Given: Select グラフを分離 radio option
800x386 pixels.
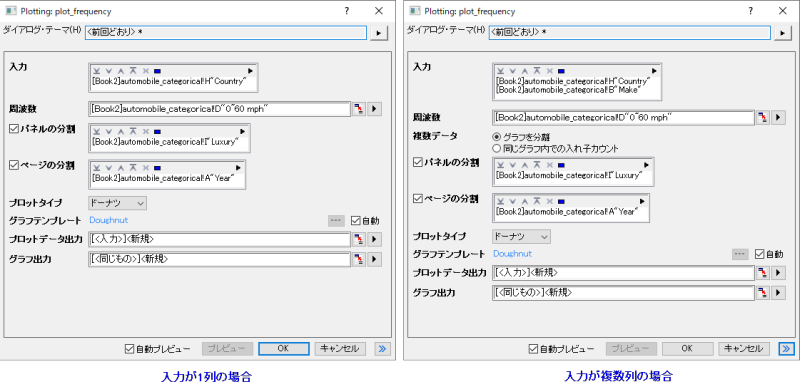Looking at the screenshot, I should coord(496,137).
